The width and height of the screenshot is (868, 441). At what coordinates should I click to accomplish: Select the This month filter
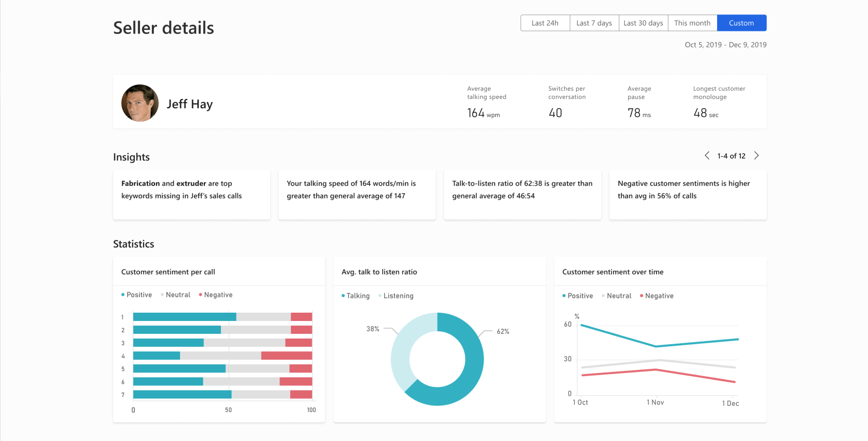692,23
